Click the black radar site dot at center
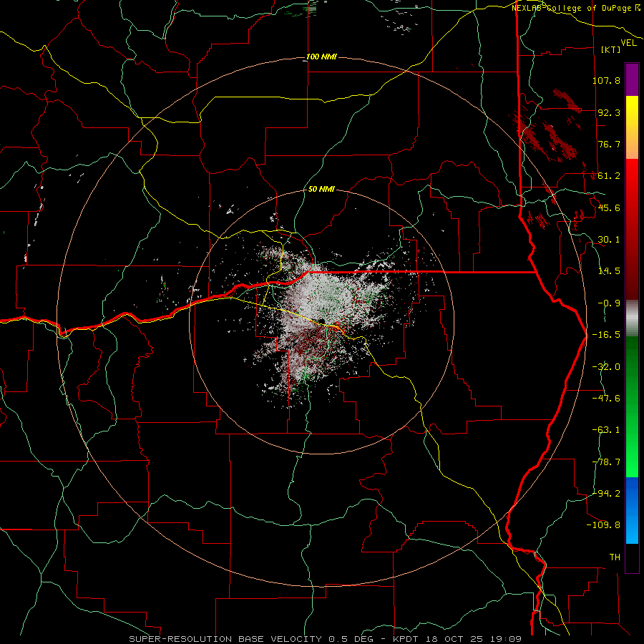Viewport: 644px width, 644px height. click(321, 321)
